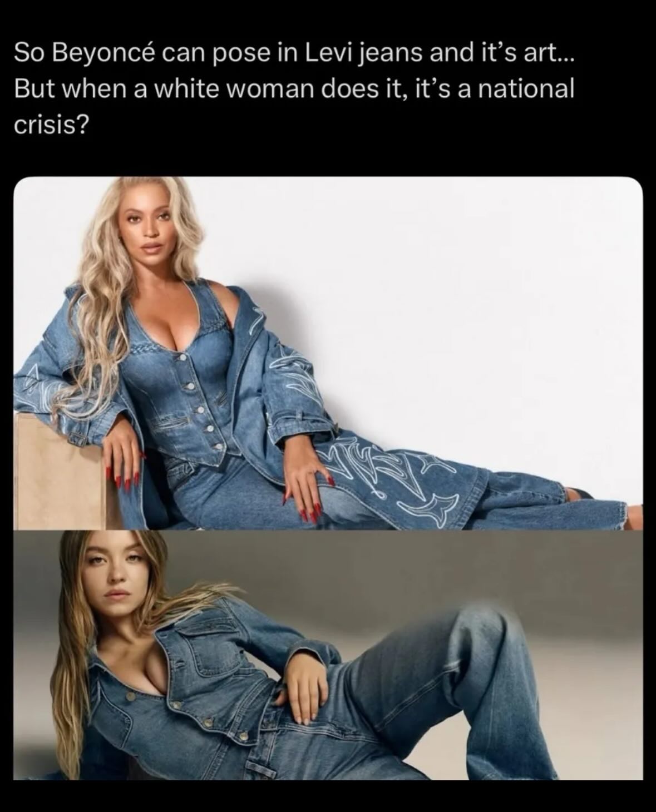Screen dimensions: 656x812
Task: Open the top denim photo
Action: [x=328, y=353]
